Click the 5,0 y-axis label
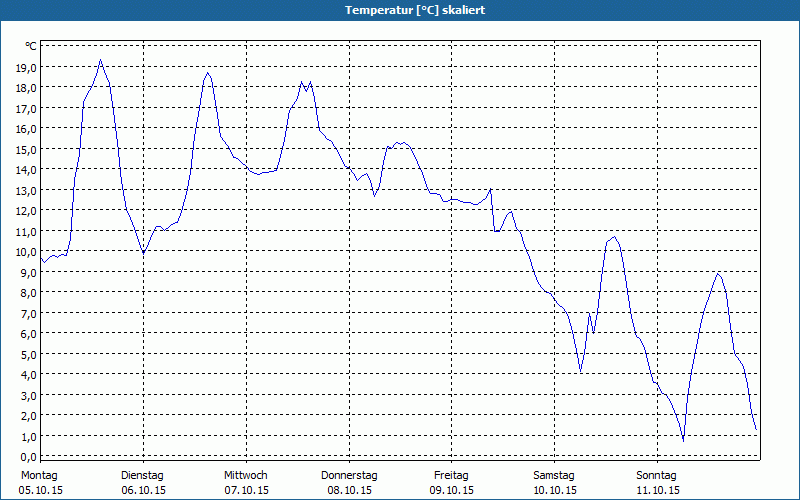Screen dimensions: 800x500 (x=29, y=354)
